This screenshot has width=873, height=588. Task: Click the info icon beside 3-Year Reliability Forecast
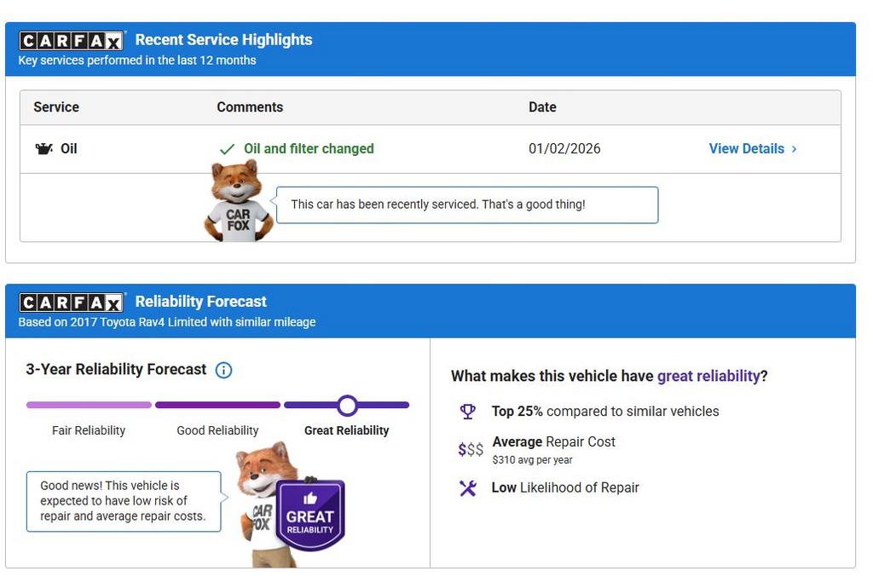pyautogui.click(x=223, y=370)
